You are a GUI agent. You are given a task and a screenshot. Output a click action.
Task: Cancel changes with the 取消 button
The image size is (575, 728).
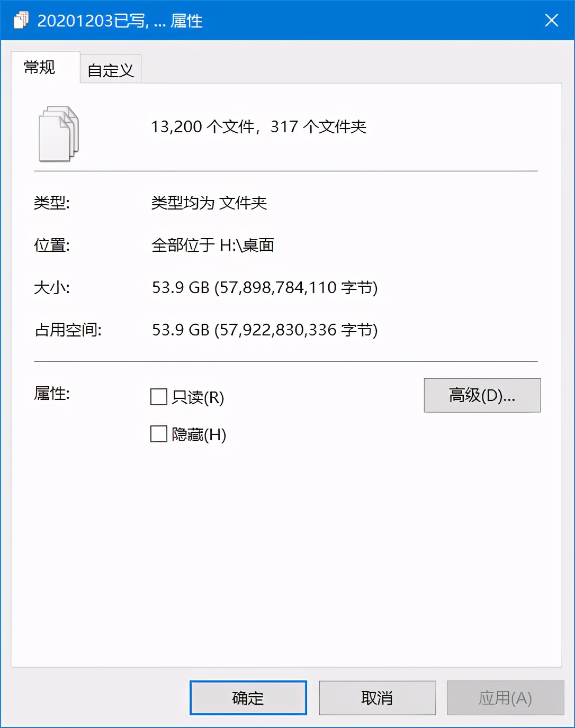pos(378,698)
